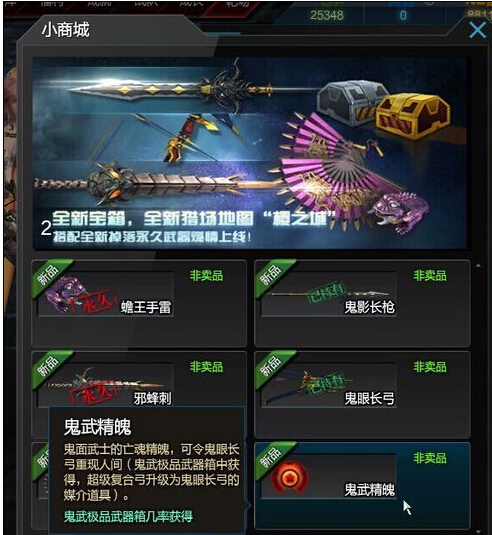Image resolution: width=492 pixels, height=535 pixels.
Task: Click the 鬼影长枪 spear item image
Action: point(329,294)
